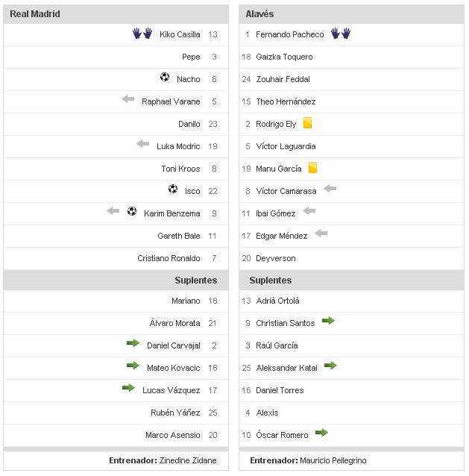Select Gareth Bale in the lineup
The image size is (469, 476).
click(x=179, y=236)
